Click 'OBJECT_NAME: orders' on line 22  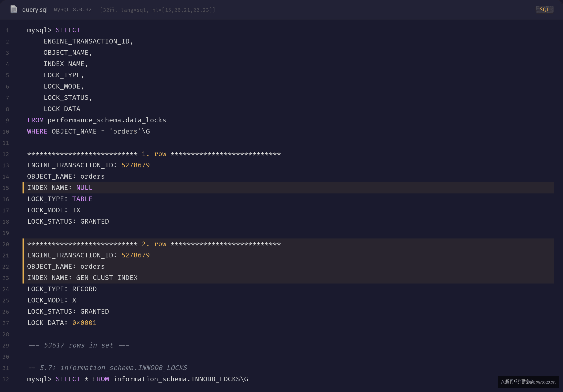pos(66,267)
